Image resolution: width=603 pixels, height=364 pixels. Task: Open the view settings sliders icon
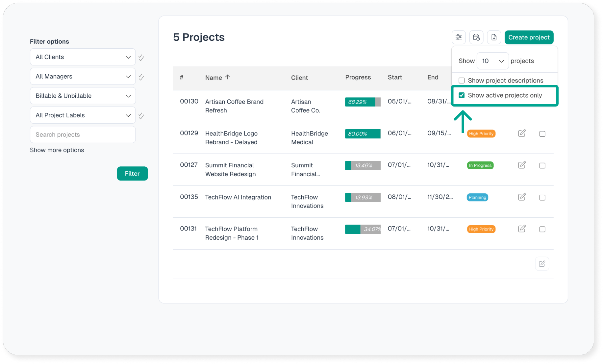coord(459,37)
